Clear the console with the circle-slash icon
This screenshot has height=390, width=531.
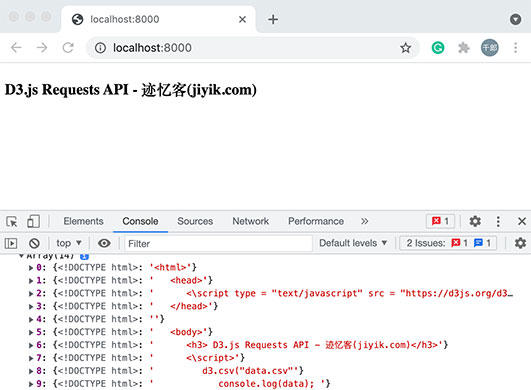[x=34, y=243]
